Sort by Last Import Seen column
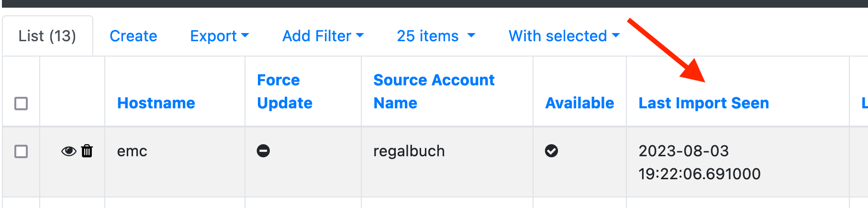This screenshot has width=868, height=208. 703,103
